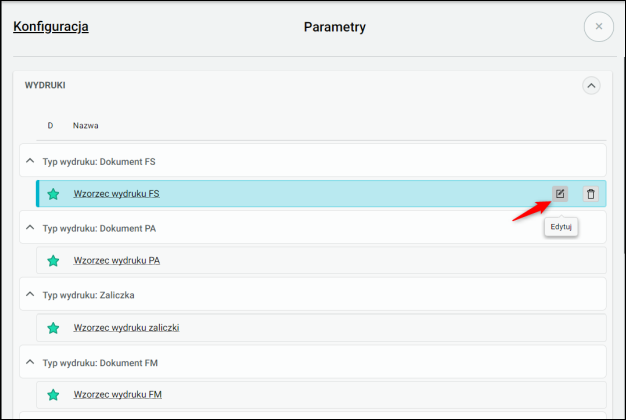
Task: Click star icon beside Wzorzec wydruku FS
Action: (x=53, y=194)
